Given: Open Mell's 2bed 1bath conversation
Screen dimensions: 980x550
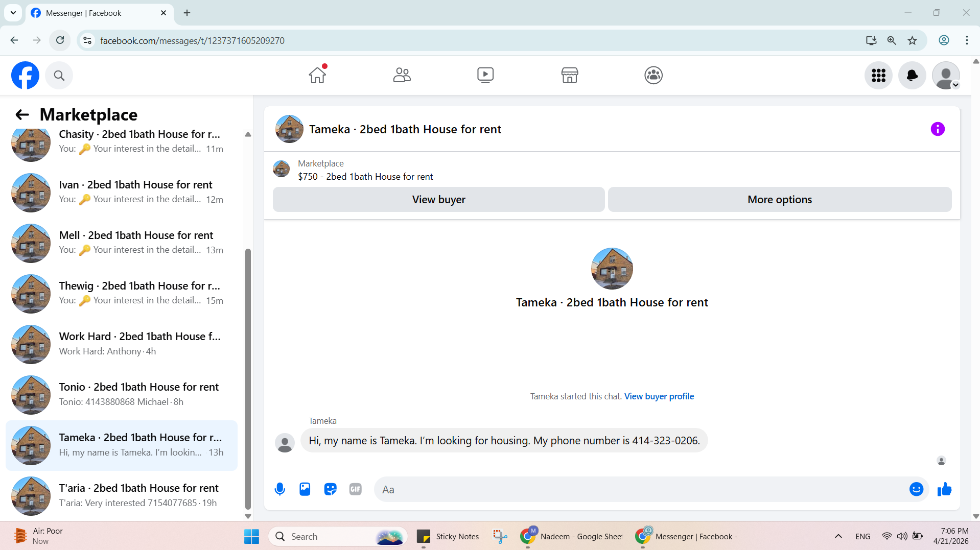Looking at the screenshot, I should [122, 243].
